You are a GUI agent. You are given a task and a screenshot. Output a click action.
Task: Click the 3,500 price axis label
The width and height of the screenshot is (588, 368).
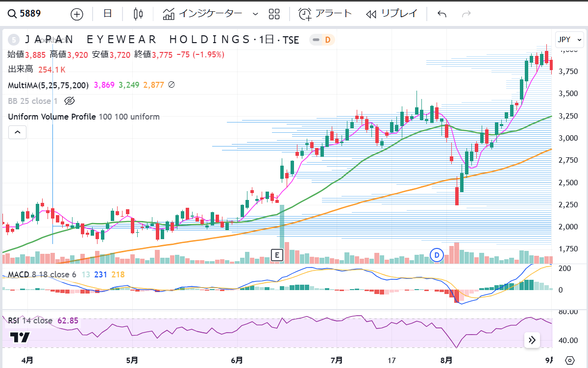coord(567,94)
